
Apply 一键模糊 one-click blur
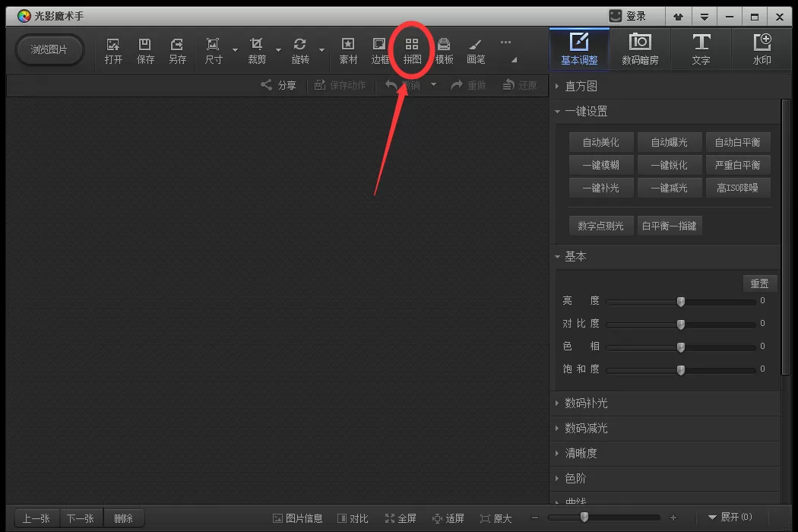[601, 165]
